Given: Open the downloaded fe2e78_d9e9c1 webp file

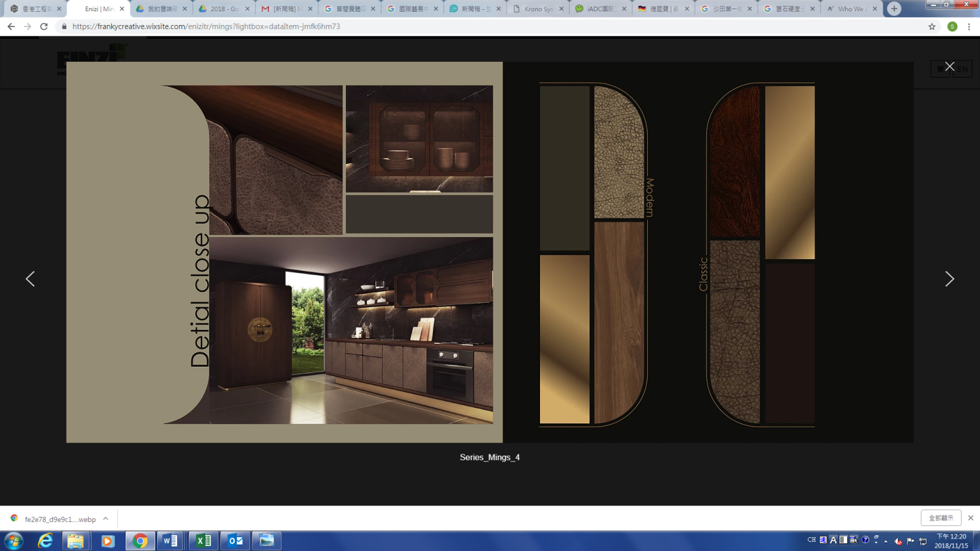Looking at the screenshot, I should click(x=59, y=519).
